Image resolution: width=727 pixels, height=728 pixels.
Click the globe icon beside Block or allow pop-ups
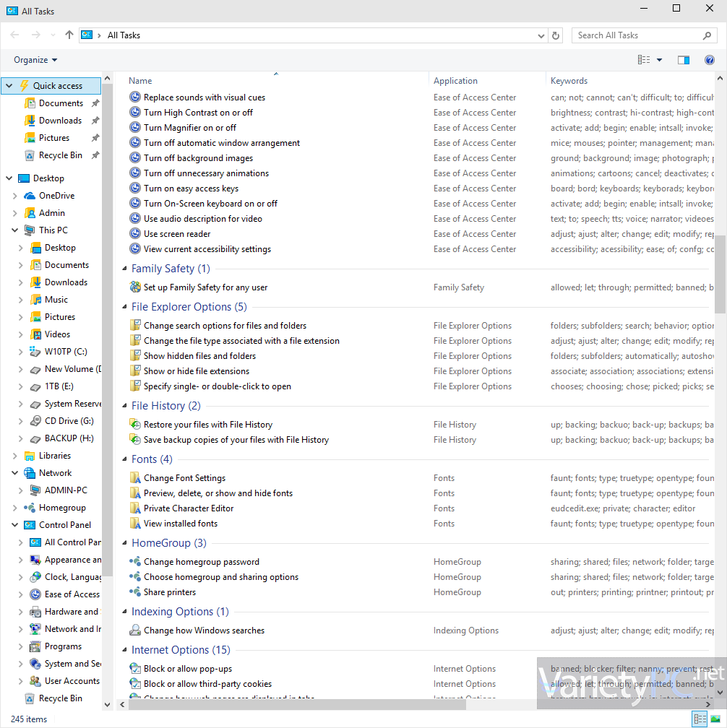pyautogui.click(x=135, y=668)
